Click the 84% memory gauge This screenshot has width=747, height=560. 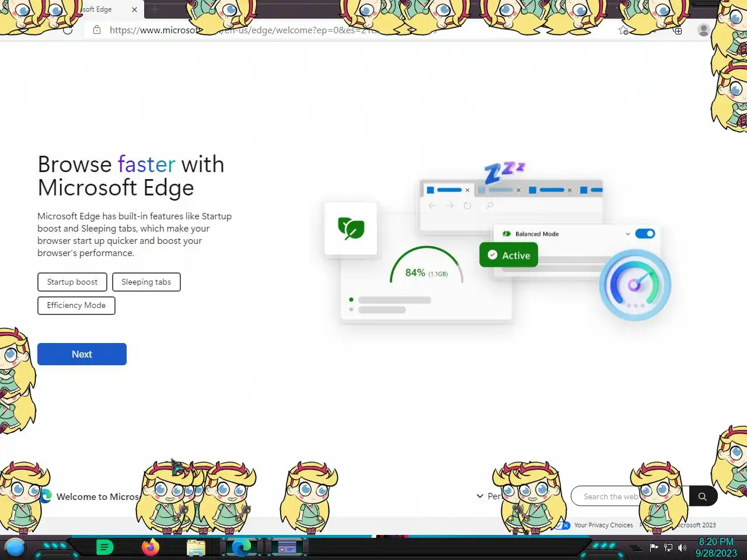pos(427,266)
